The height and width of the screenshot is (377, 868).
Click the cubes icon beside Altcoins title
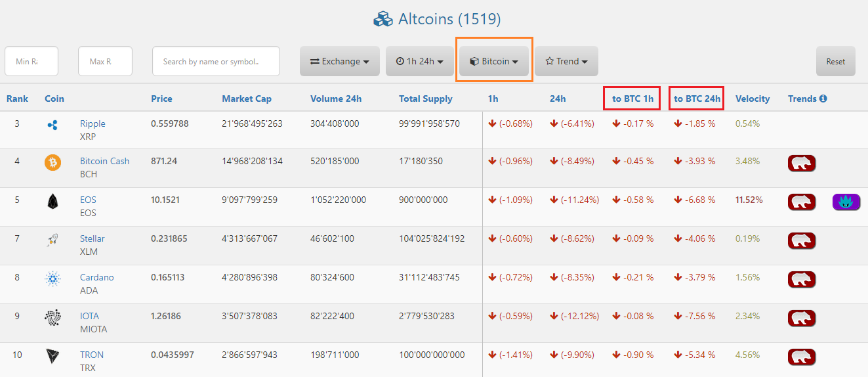[x=382, y=19]
